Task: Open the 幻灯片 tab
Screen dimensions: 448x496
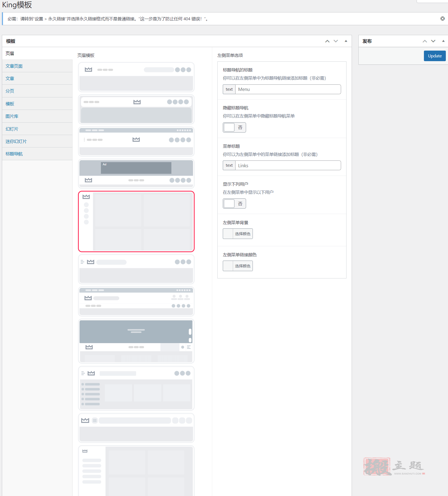Action: tap(37, 129)
